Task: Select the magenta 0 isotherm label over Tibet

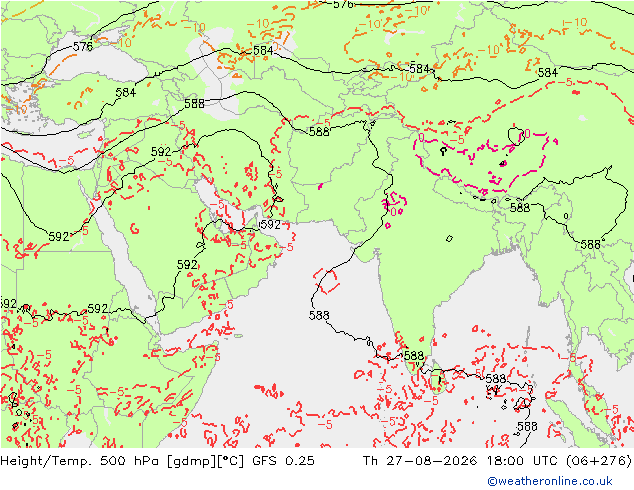Action: point(526,133)
